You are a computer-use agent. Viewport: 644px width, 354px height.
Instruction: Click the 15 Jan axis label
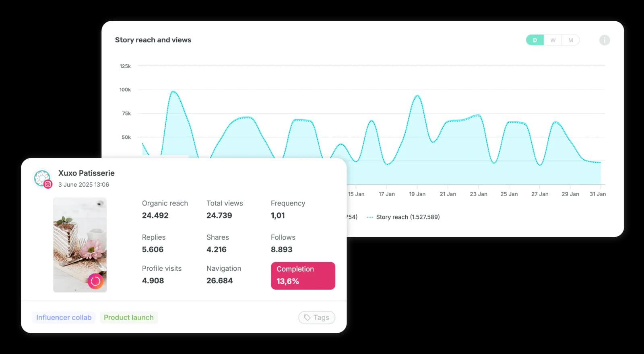[356, 194]
